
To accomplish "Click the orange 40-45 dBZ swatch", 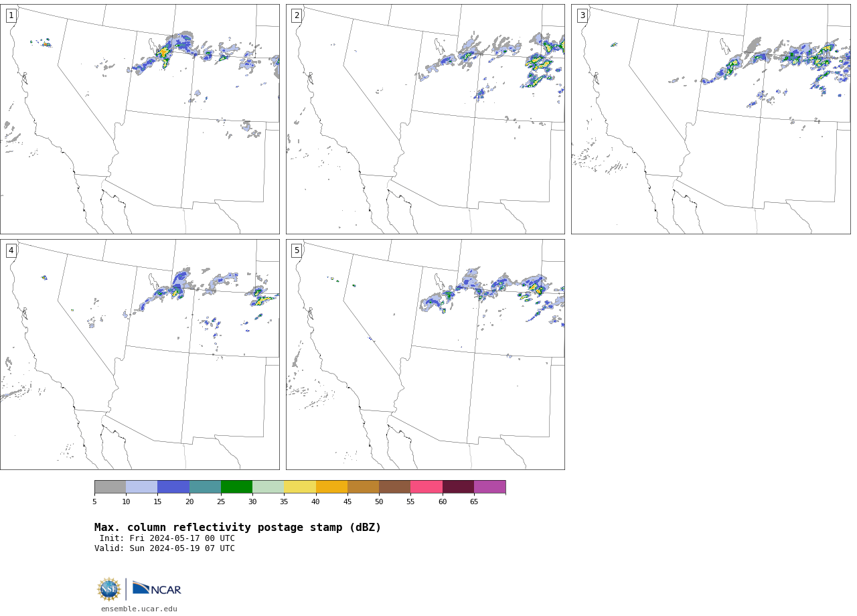I will pyautogui.click(x=331, y=487).
